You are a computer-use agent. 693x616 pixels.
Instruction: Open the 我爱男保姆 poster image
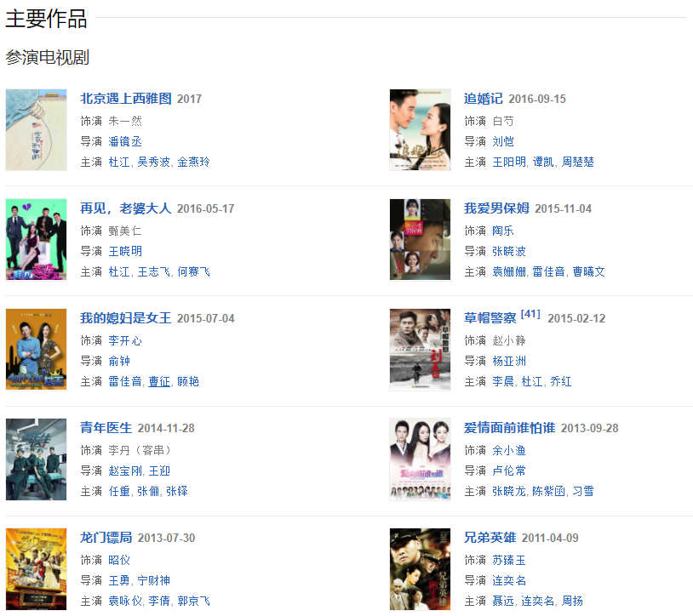coord(420,240)
